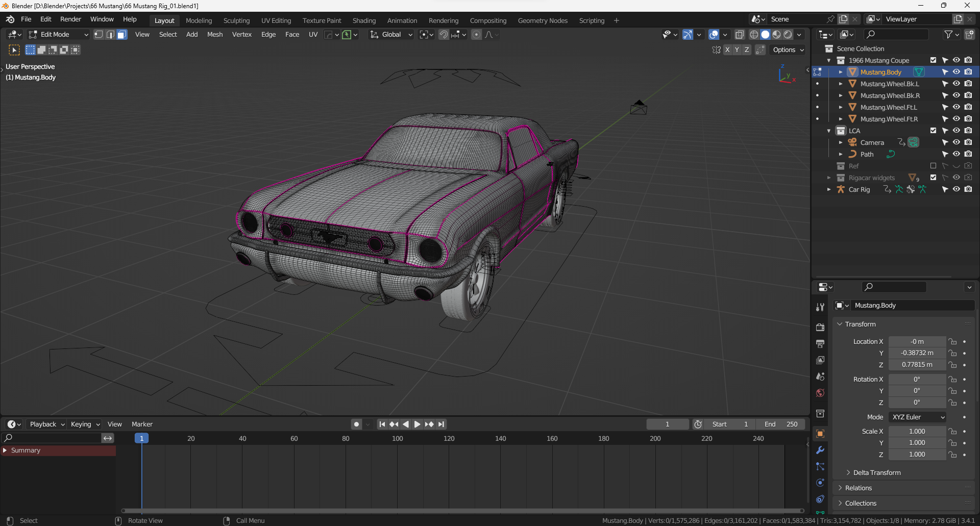Toggle X axis mirror
Viewport: 980px width, 526px height.
pos(727,50)
